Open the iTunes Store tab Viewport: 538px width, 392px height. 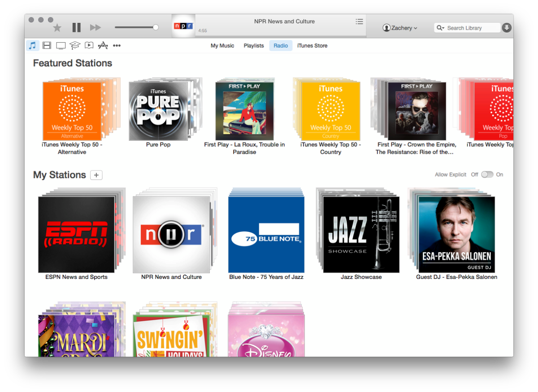[x=312, y=46]
